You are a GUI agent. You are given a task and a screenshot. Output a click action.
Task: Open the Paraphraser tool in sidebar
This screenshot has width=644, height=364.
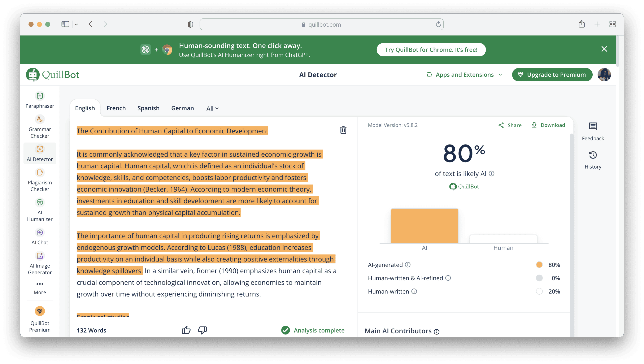coord(40,100)
